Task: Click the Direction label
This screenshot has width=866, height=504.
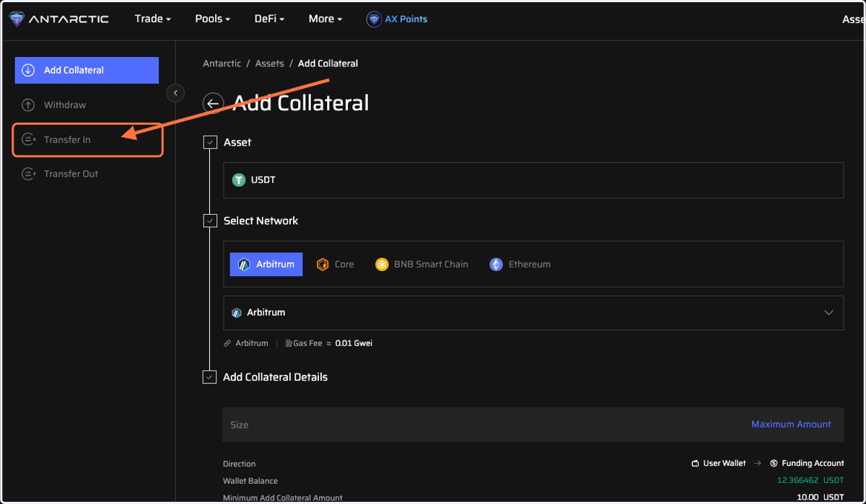Action: pos(240,464)
